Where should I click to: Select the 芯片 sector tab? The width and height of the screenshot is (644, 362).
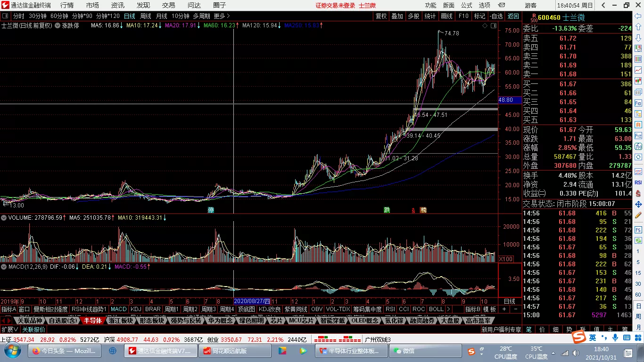[276, 321]
